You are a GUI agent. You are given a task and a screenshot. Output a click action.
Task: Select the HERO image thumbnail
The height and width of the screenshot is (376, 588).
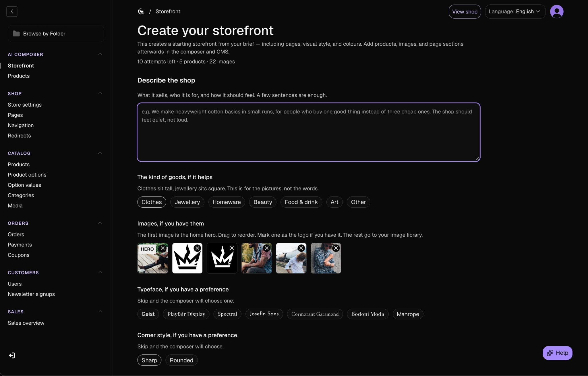152,258
